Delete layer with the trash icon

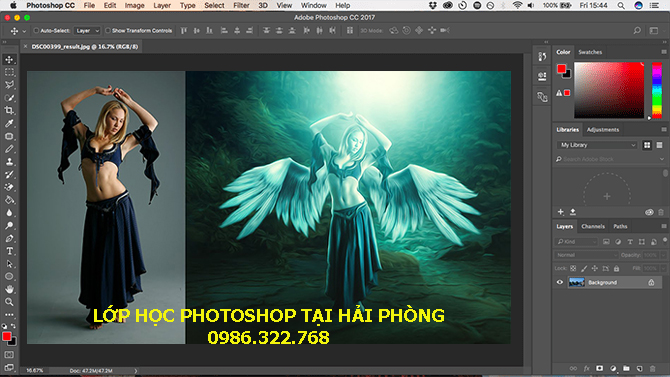tap(652, 368)
